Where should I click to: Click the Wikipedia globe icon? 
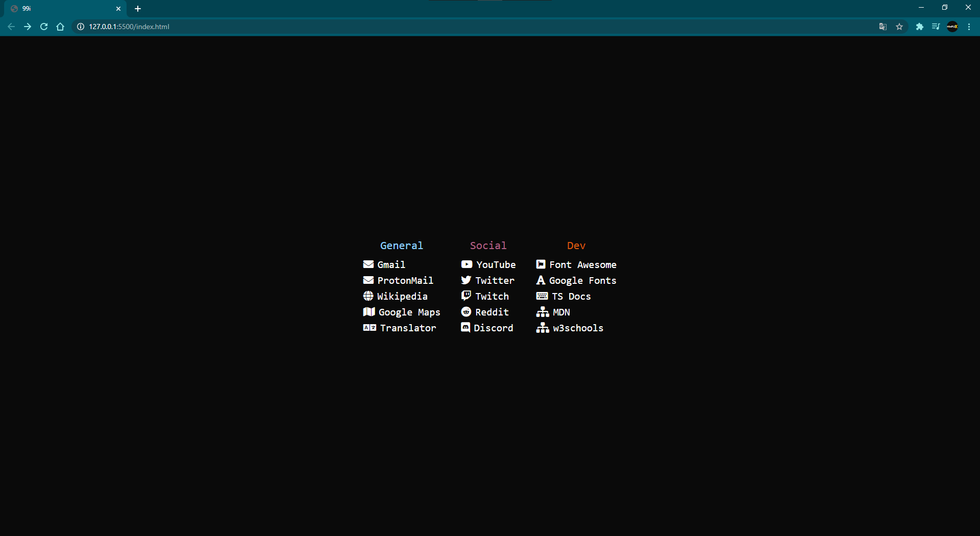tap(369, 296)
